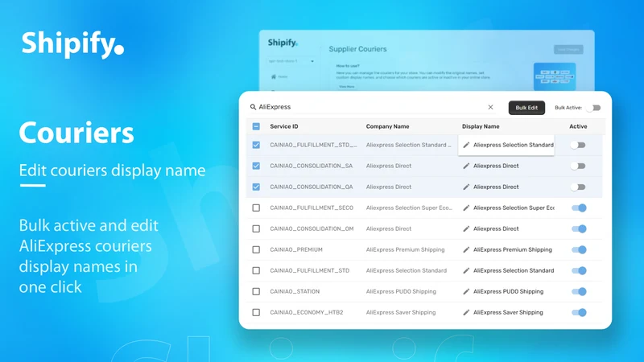644x362 pixels.
Task: Check the CAINIAO_FULFILLMENT_SECO row checkbox
Action: coord(256,208)
